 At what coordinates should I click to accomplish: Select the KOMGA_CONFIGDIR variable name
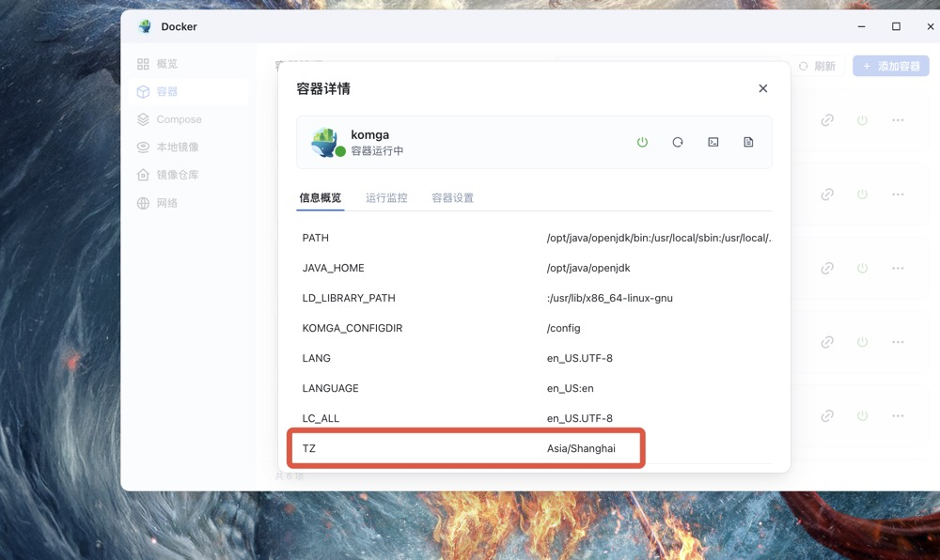[352, 328]
